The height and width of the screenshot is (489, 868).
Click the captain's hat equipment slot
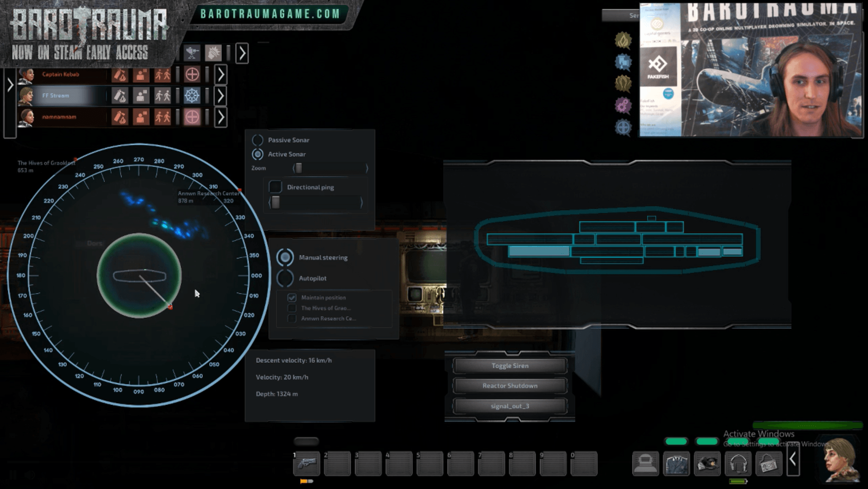pyautogui.click(x=707, y=464)
